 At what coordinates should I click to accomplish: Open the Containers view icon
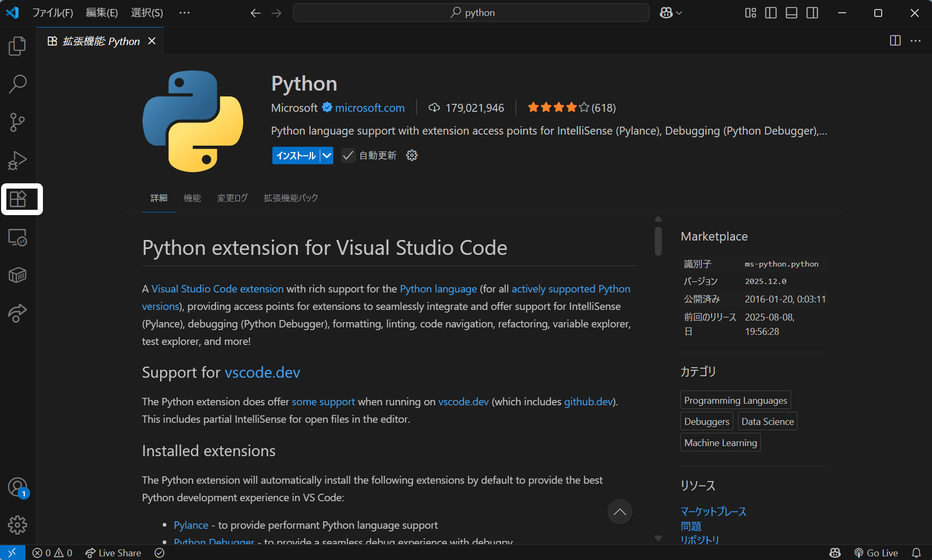17,275
